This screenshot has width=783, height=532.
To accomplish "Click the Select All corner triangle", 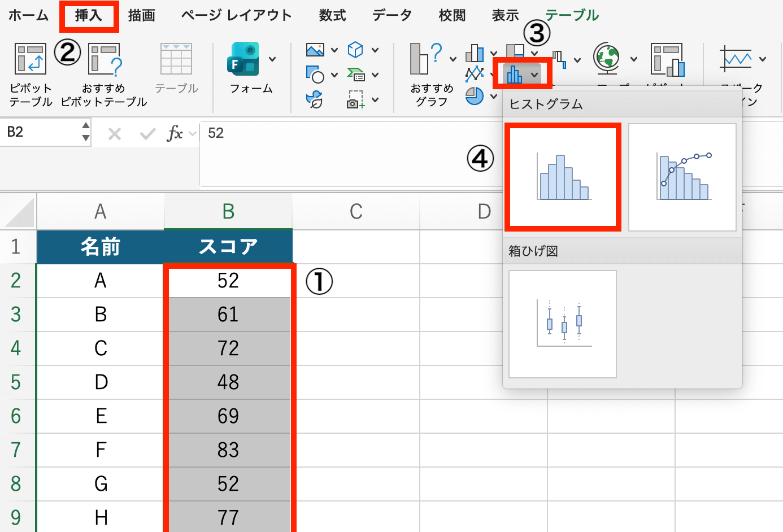I will pos(19,212).
